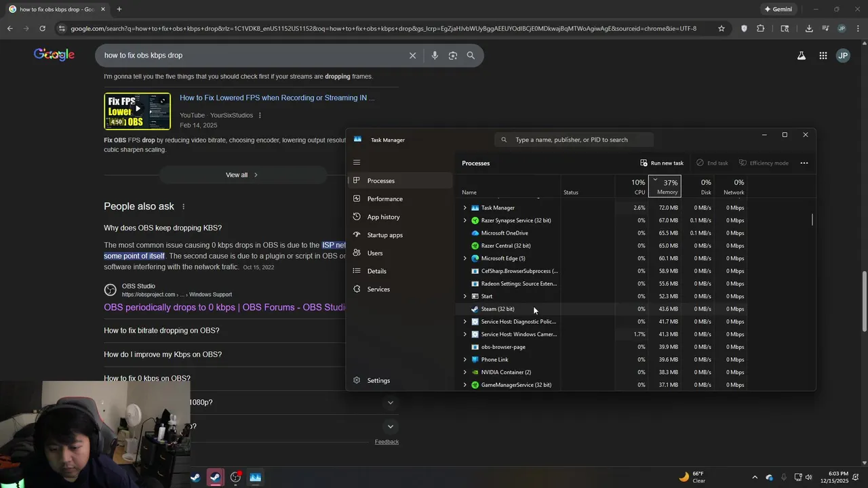Viewport: 868px width, 488px height.
Task: Click End task button
Action: pyautogui.click(x=712, y=163)
